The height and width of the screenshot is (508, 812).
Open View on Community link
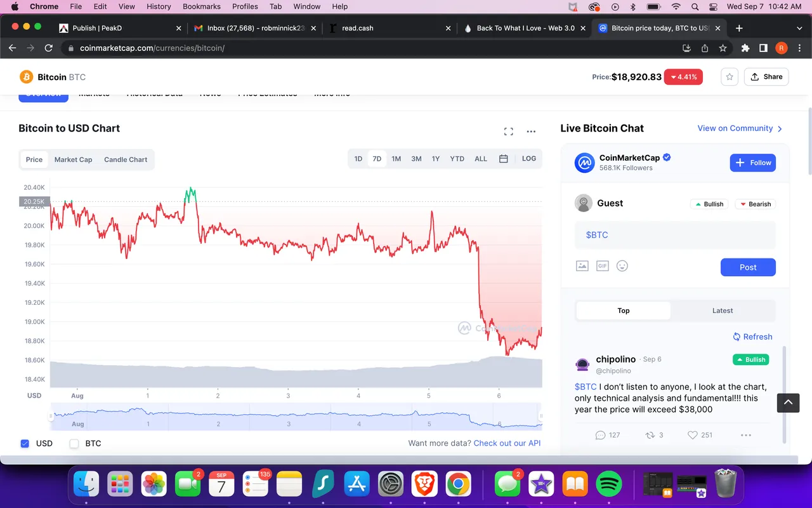[740, 128]
